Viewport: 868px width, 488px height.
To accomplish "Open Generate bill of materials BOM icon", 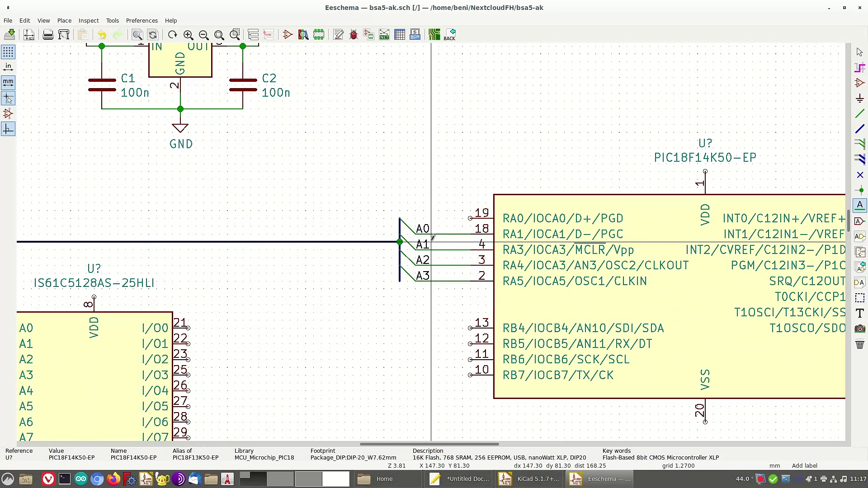I will point(415,35).
